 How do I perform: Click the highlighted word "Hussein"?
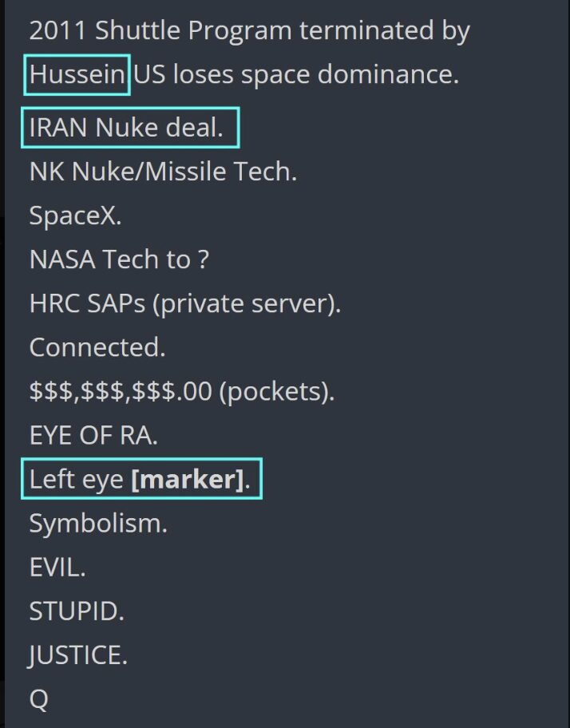point(77,75)
